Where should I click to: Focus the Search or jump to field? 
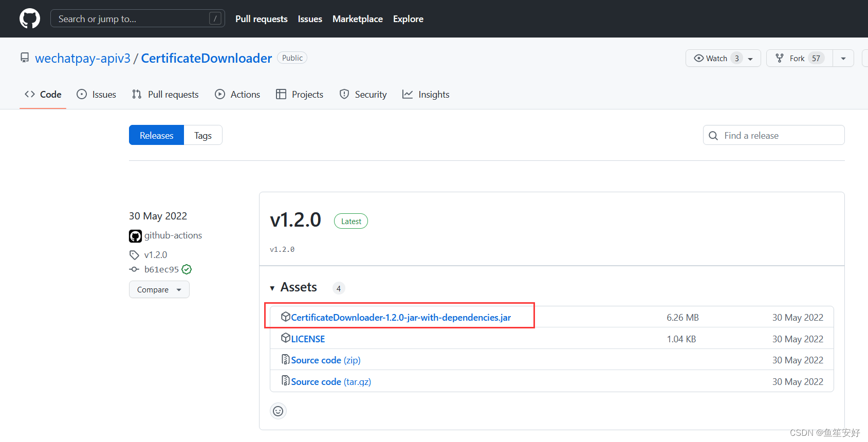point(138,19)
